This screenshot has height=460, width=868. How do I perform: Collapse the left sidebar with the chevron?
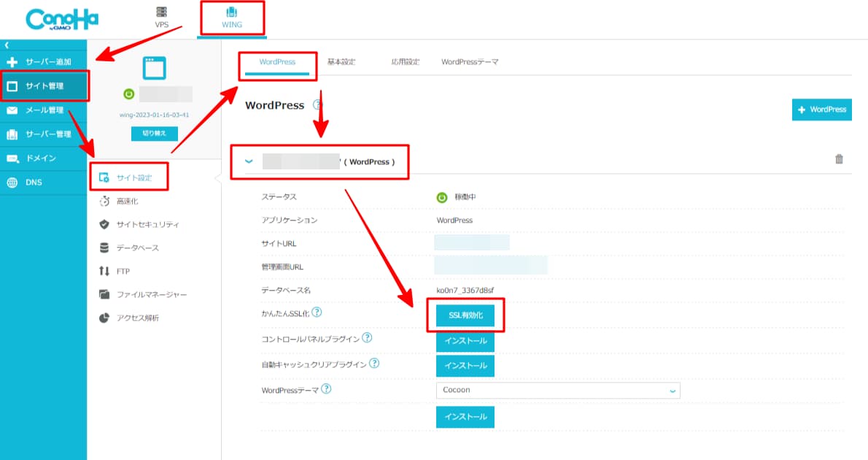(x=7, y=45)
